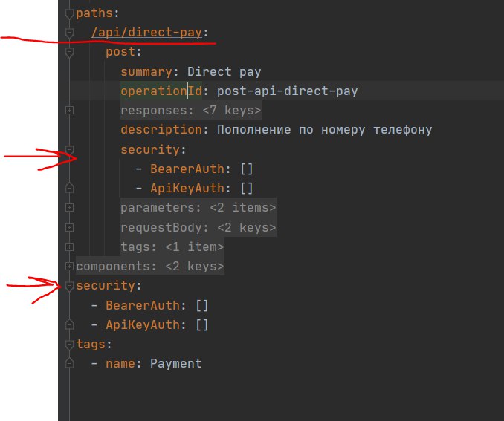The height and width of the screenshot is (421, 504).
Task: Click the 'parameters: <2 items>' folded text
Action: 198,207
